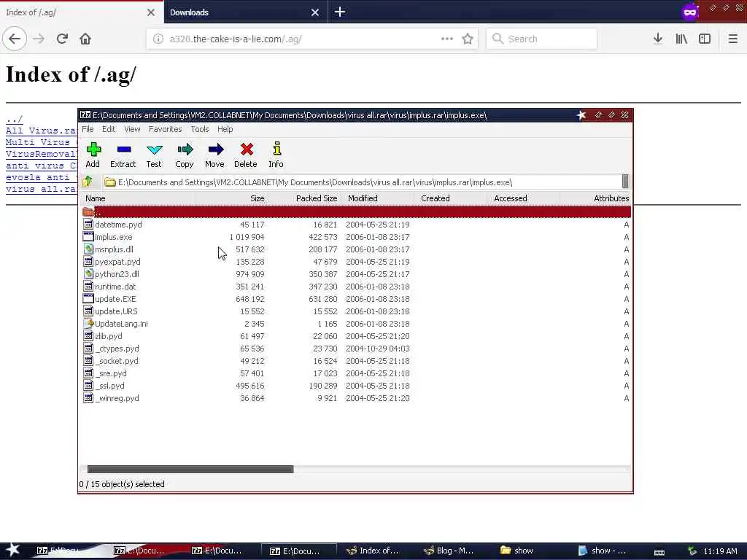Select the runtime.dat file row
Image resolution: width=747 pixels, height=560 pixels.
(x=356, y=286)
